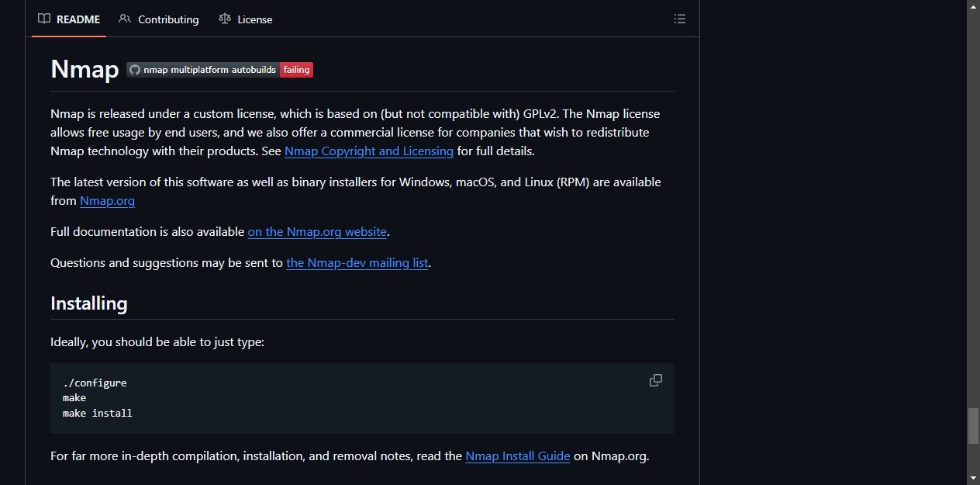Click the Nmap main heading
This screenshot has width=980, height=485.
click(x=85, y=69)
